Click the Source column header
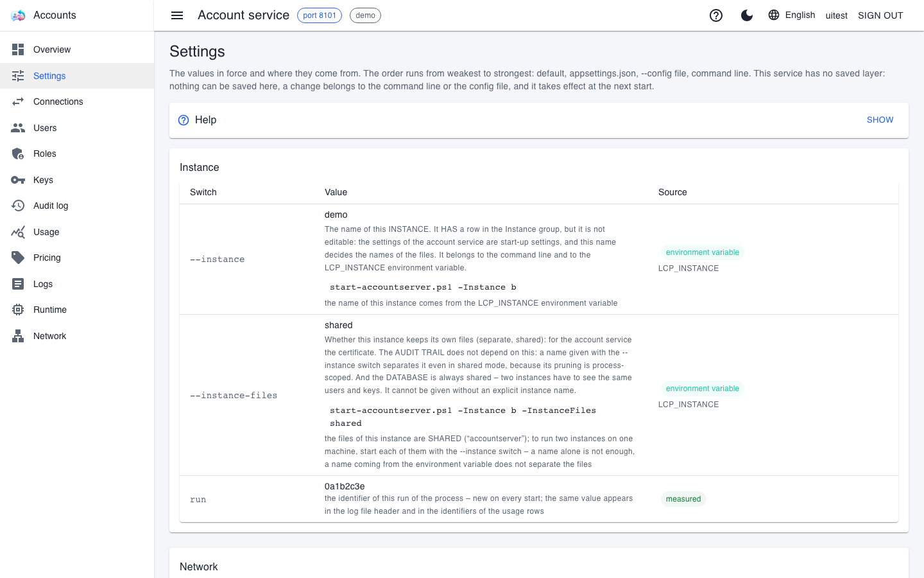Viewport: 924px width, 578px height. coord(672,192)
